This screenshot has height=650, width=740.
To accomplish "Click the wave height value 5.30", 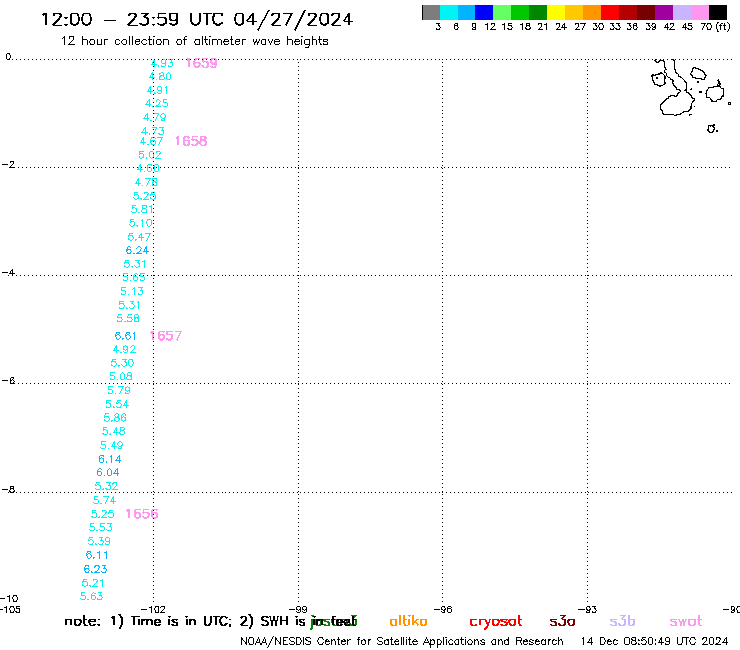I will [x=122, y=363].
